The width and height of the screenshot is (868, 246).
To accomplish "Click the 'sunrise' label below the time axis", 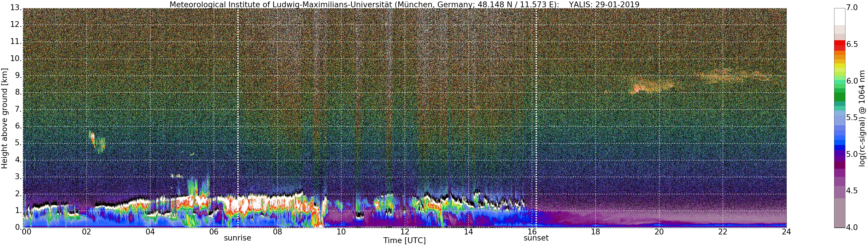I will pos(238,238).
